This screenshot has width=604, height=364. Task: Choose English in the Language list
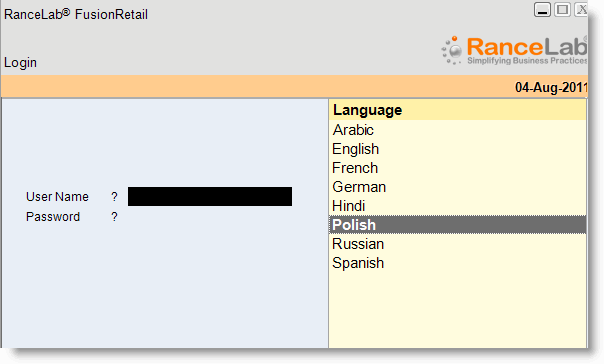click(x=458, y=149)
